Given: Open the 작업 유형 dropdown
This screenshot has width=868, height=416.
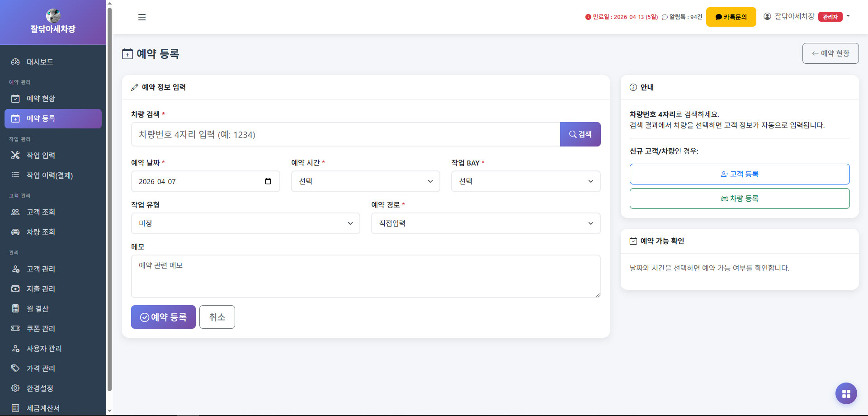Looking at the screenshot, I should pyautogui.click(x=245, y=223).
